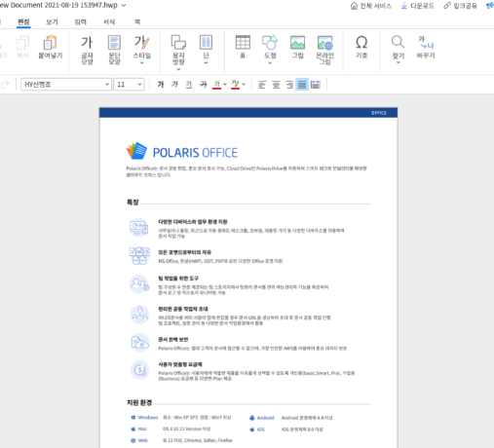Switch to the 서식 tab

coord(109,21)
